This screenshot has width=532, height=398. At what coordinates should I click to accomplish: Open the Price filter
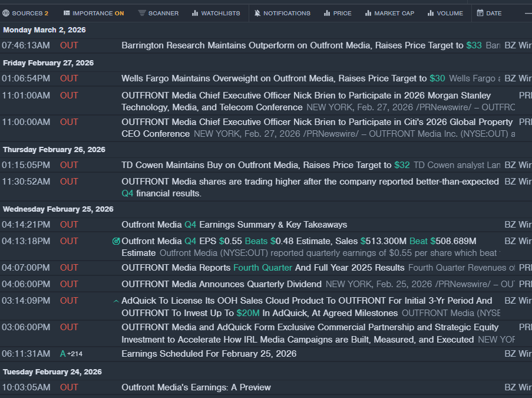tap(338, 13)
